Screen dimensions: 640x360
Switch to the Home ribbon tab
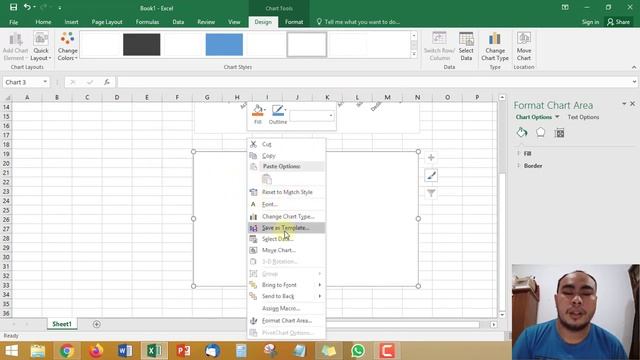43,22
